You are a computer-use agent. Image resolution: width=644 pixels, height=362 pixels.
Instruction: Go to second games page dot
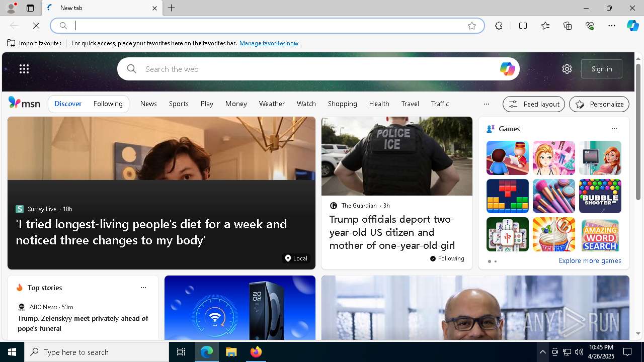click(x=496, y=261)
